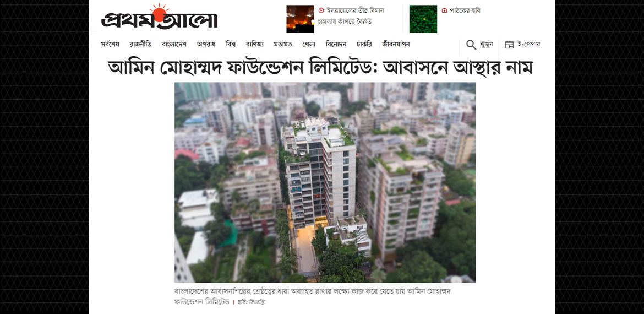The width and height of the screenshot is (644, 314).
Task: Go to the বিনোদন section
Action: tap(336, 45)
